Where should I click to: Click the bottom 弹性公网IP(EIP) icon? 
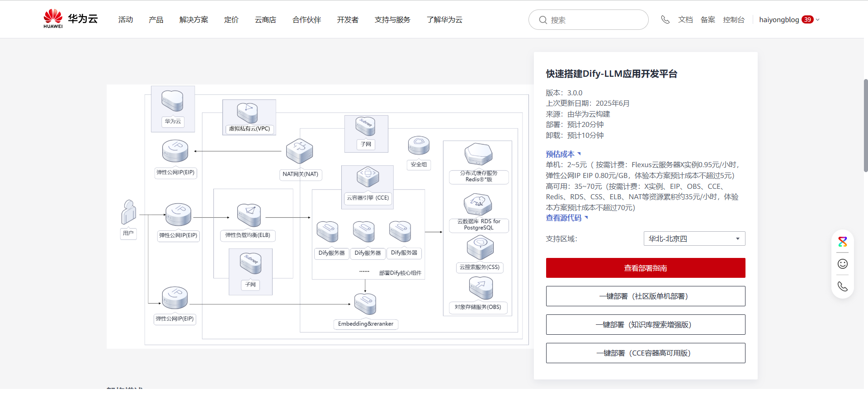[175, 297]
